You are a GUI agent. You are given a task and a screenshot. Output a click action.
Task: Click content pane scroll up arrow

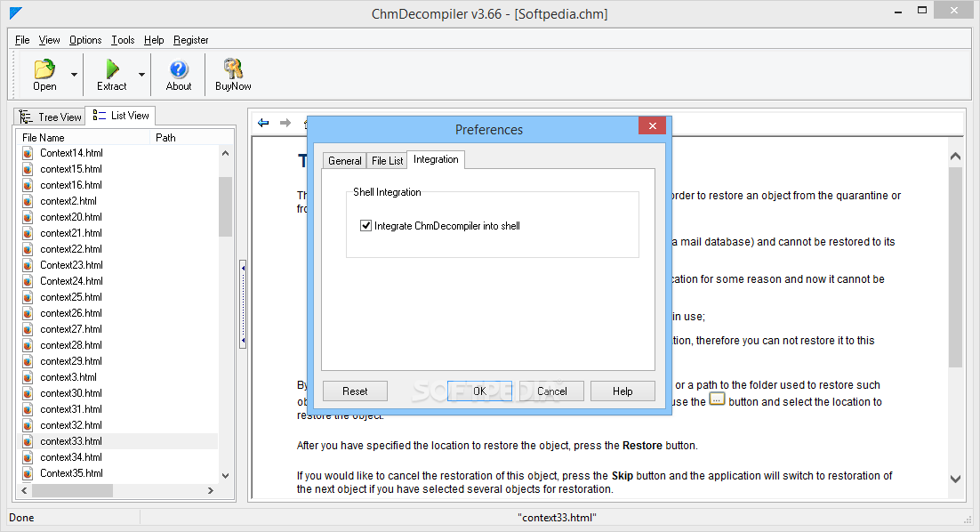[x=955, y=157]
